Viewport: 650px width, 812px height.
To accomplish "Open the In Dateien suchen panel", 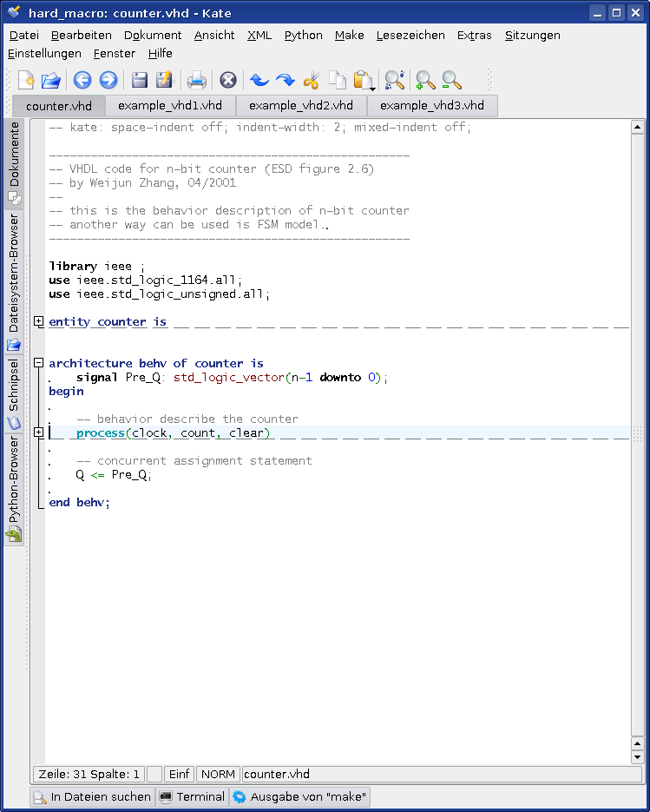I will tap(93, 796).
